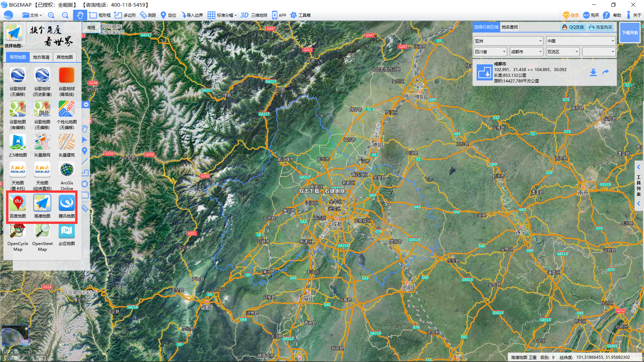
Task: Click the download arrow for 成都市
Action: coord(593,72)
